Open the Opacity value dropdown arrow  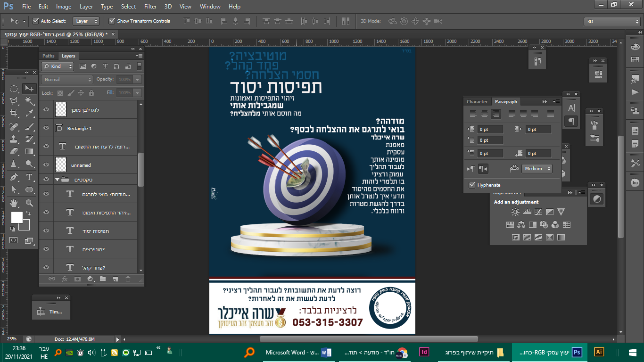point(138,80)
